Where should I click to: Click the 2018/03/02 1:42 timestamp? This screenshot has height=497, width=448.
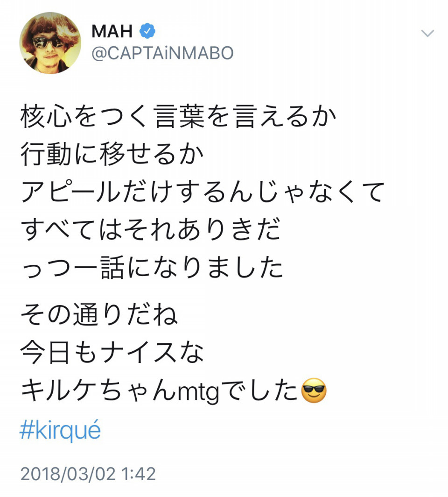tap(88, 474)
